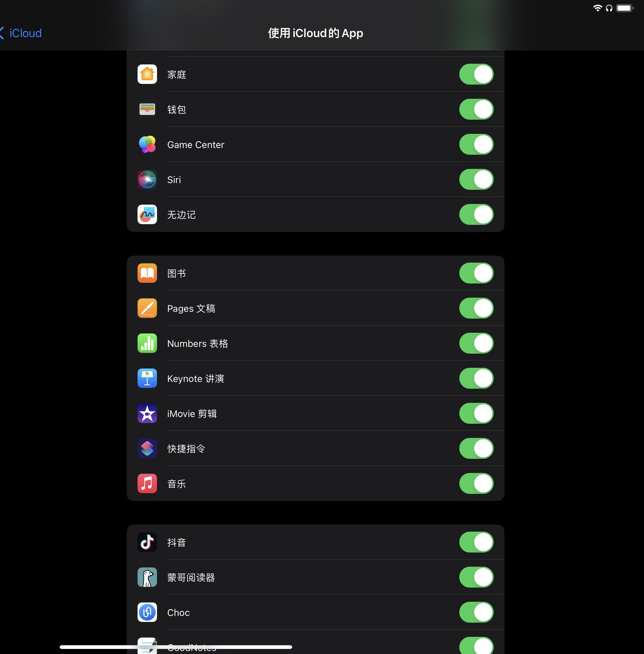This screenshot has width=644, height=654.
Task: Go back to the iCloud settings page
Action: pos(21,33)
